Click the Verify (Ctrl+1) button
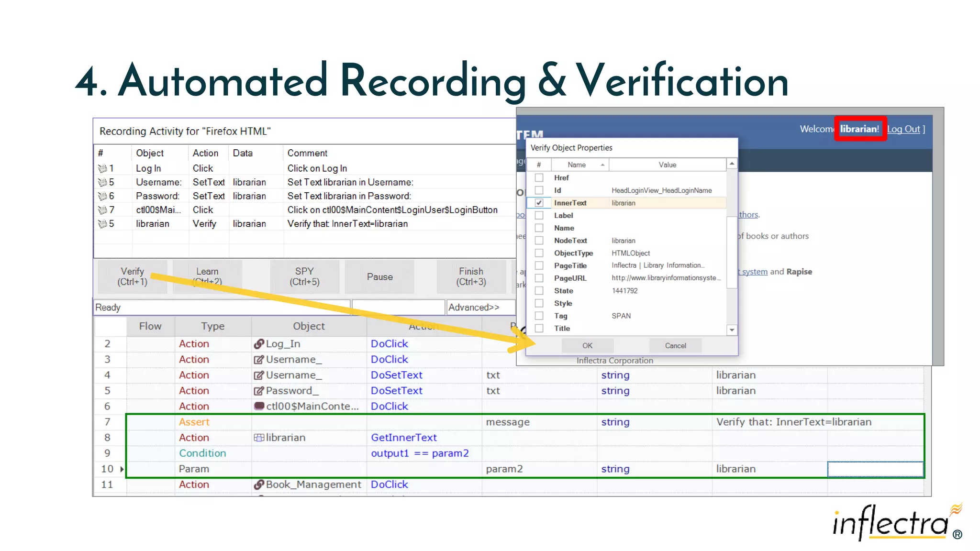Image resolution: width=980 pixels, height=551 pixels. click(x=133, y=277)
